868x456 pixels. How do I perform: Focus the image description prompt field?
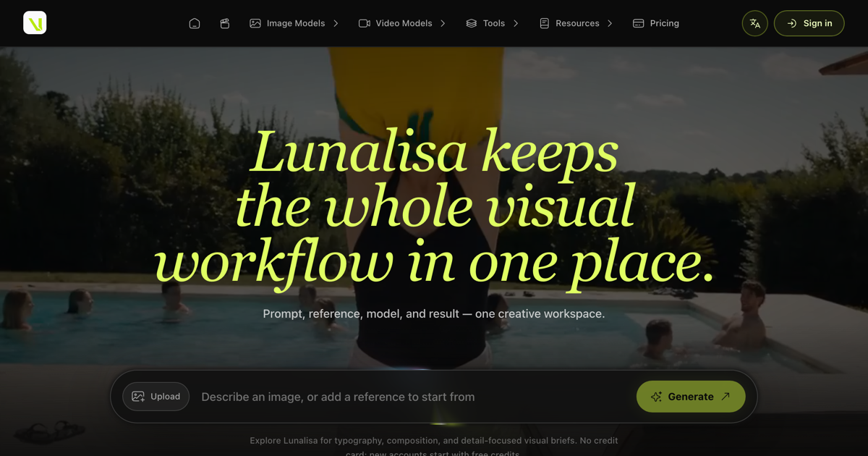point(412,397)
